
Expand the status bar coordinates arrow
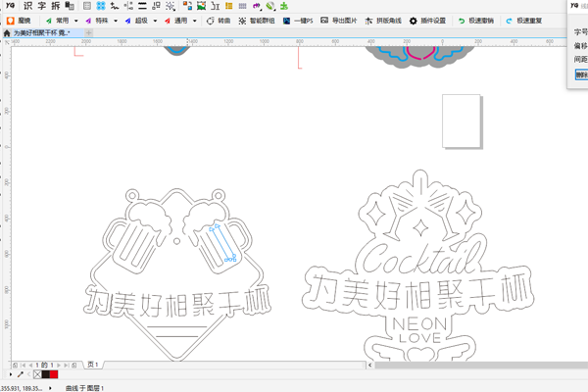[51, 388]
